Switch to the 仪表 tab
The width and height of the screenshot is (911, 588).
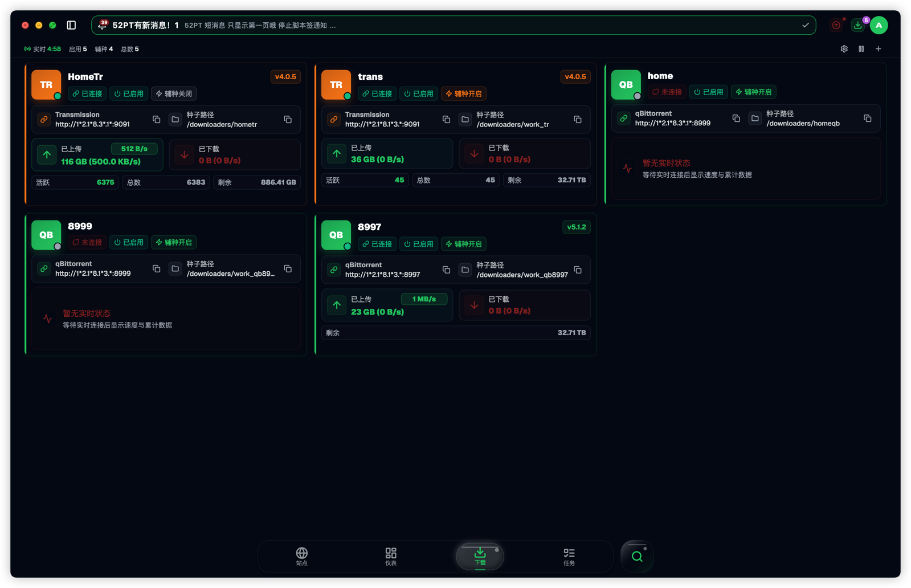391,556
